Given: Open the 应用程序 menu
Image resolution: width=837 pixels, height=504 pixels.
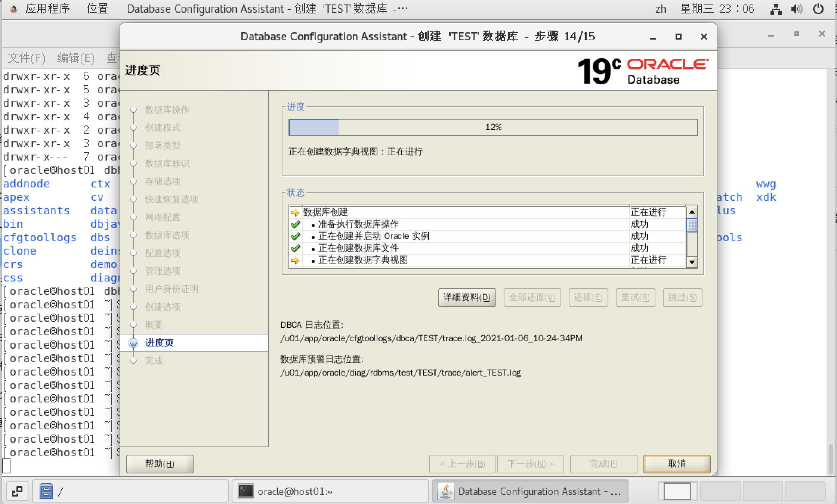Looking at the screenshot, I should tap(48, 8).
